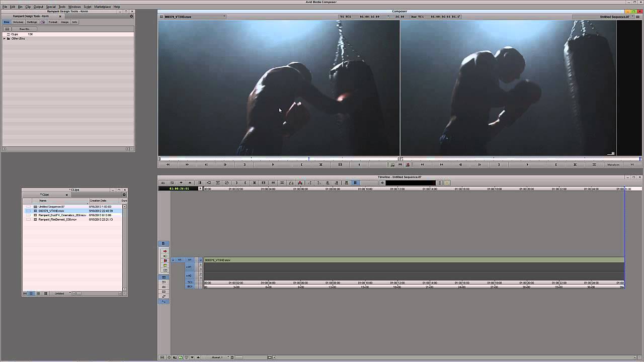Open the Info tab in Project window

pyautogui.click(x=74, y=22)
